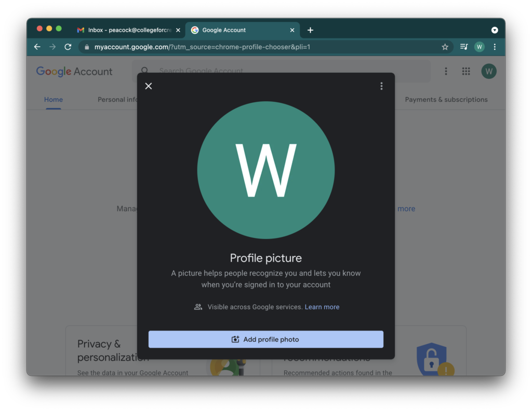Select the Payments & subscriptions tab

pos(446,100)
